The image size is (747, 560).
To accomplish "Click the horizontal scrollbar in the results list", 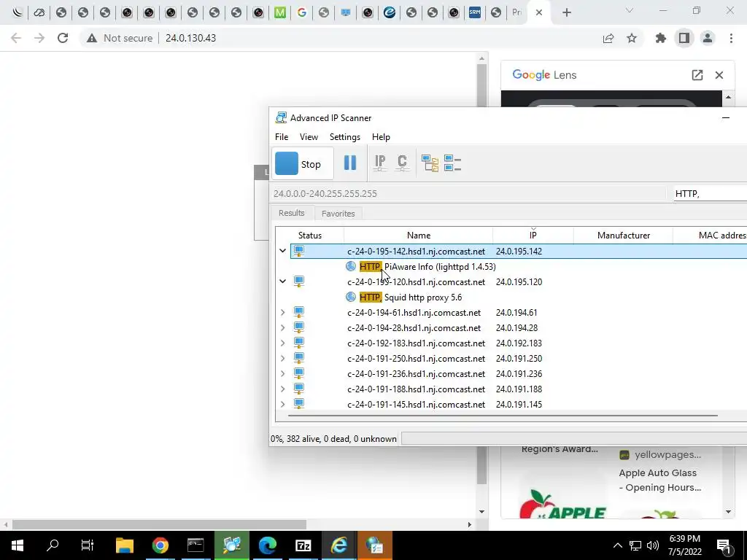I will 503,416.
